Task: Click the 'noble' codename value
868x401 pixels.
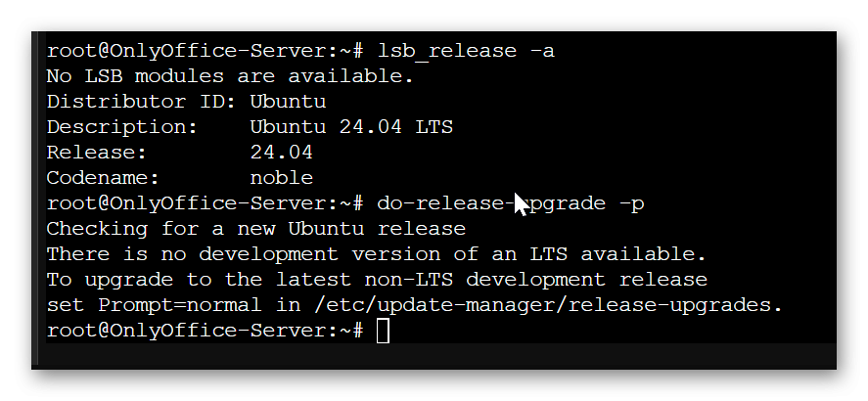Action: (x=281, y=178)
